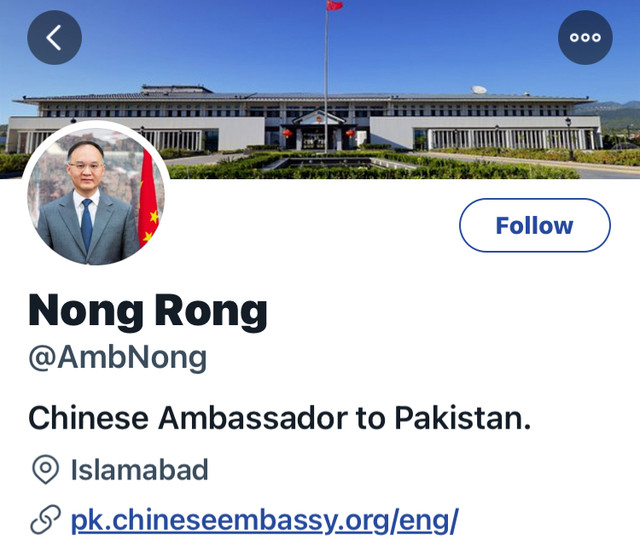Click the @AmbNong handle
The width and height of the screenshot is (640, 547).
(118, 358)
